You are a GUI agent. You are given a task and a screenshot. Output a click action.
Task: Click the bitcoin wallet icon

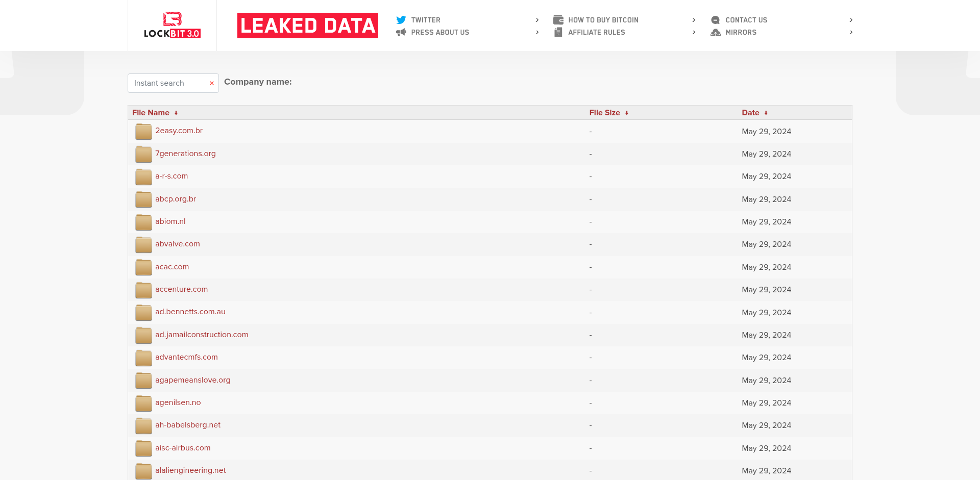(x=558, y=20)
